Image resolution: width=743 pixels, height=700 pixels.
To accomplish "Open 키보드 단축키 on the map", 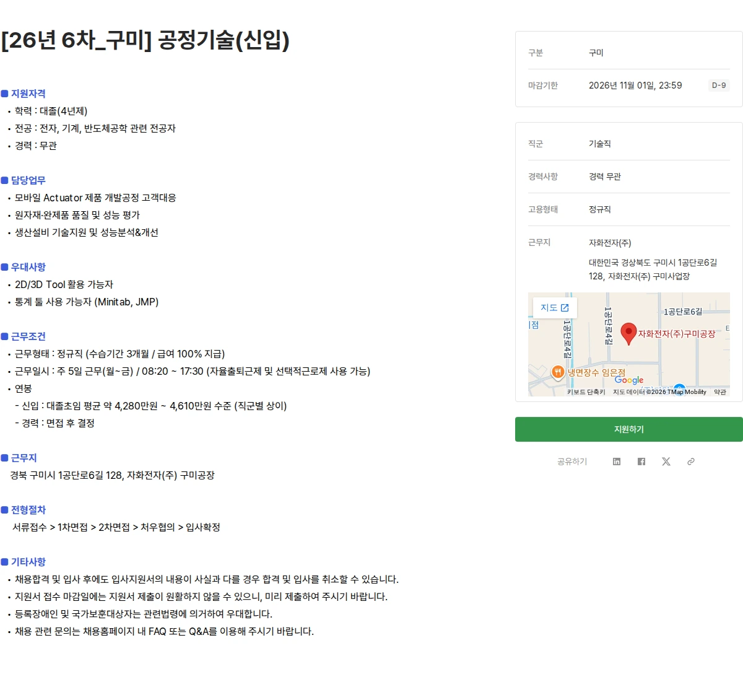I will pos(586,392).
